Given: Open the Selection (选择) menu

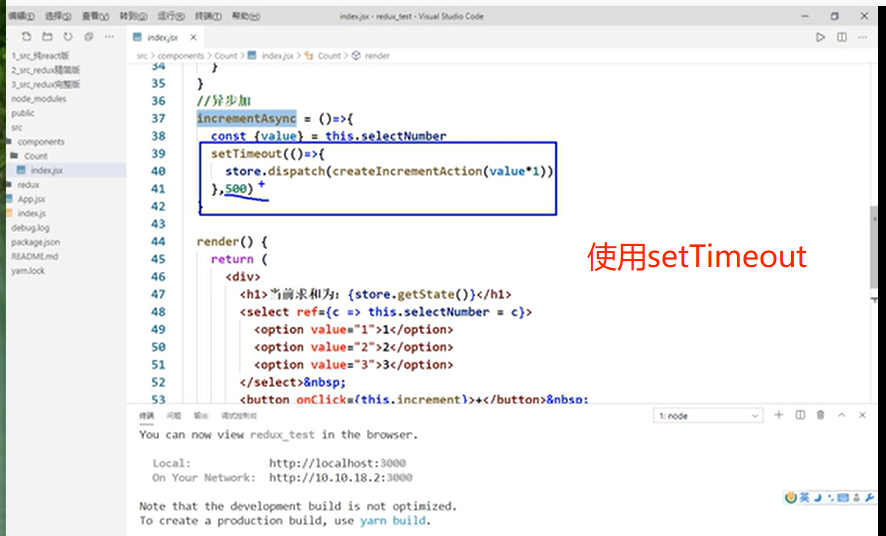Looking at the screenshot, I should click(58, 16).
